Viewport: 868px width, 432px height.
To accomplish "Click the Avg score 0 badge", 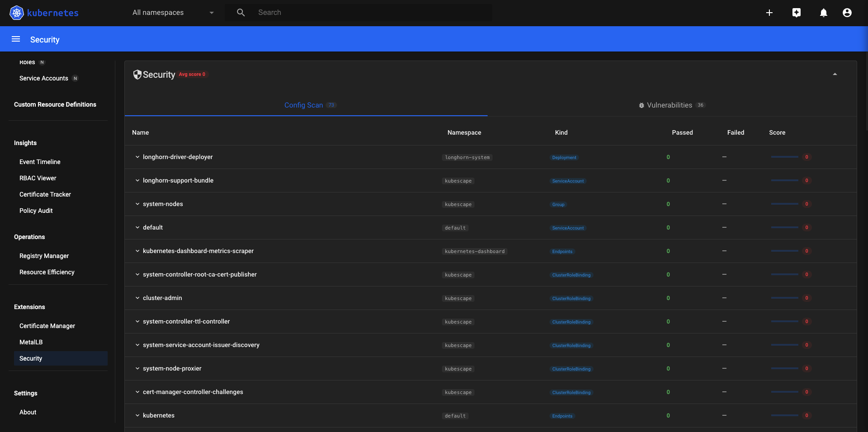I will pos(192,74).
